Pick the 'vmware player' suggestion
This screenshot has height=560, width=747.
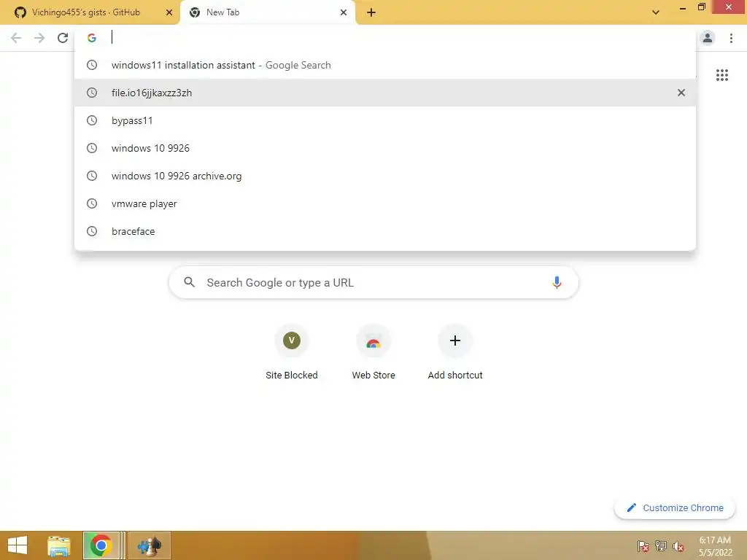coord(385,203)
